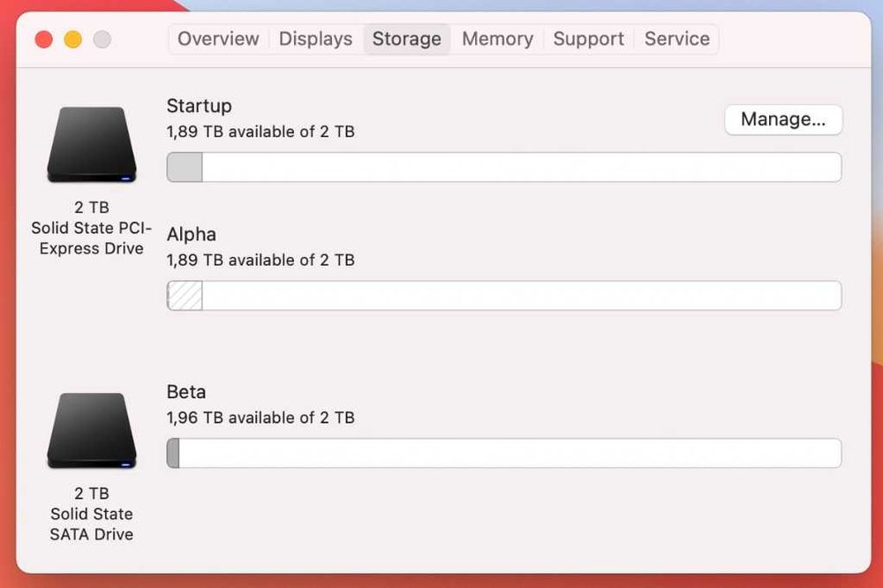
Task: Minimize the window with the yellow button
Action: click(72, 40)
